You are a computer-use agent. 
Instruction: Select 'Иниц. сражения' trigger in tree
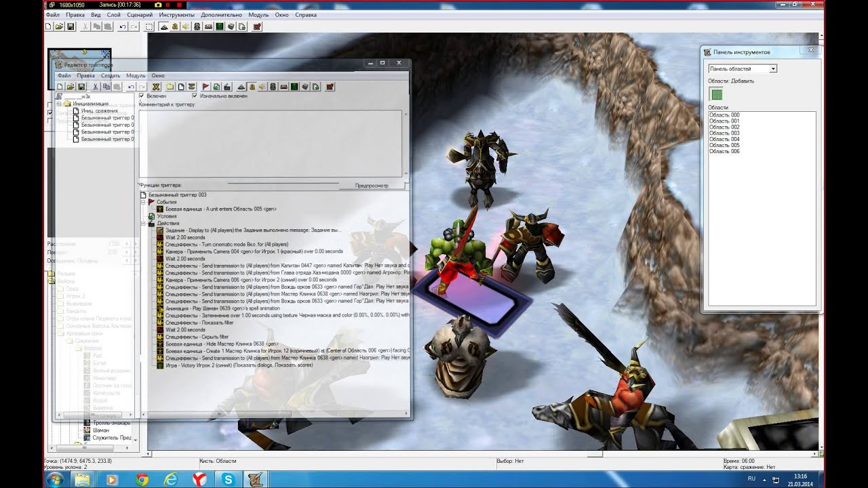[99, 111]
